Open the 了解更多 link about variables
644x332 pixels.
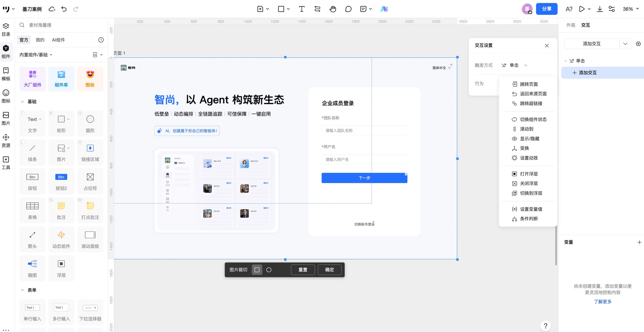click(x=603, y=302)
